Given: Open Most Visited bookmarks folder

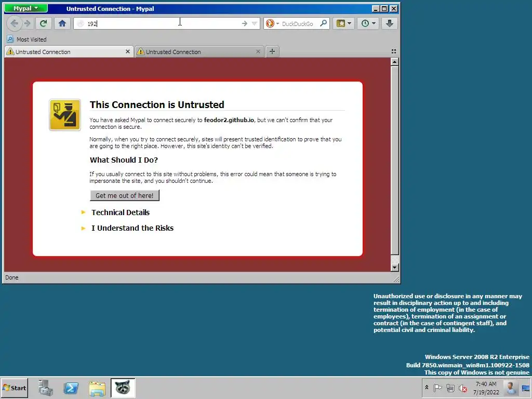Looking at the screenshot, I should click(x=27, y=39).
